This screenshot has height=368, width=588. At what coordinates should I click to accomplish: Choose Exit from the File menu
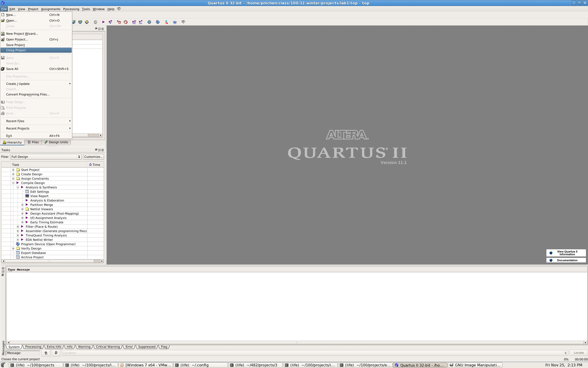(36, 136)
